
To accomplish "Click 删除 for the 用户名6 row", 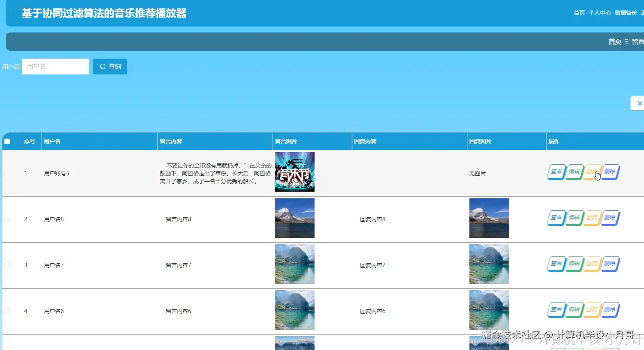I will point(610,310).
